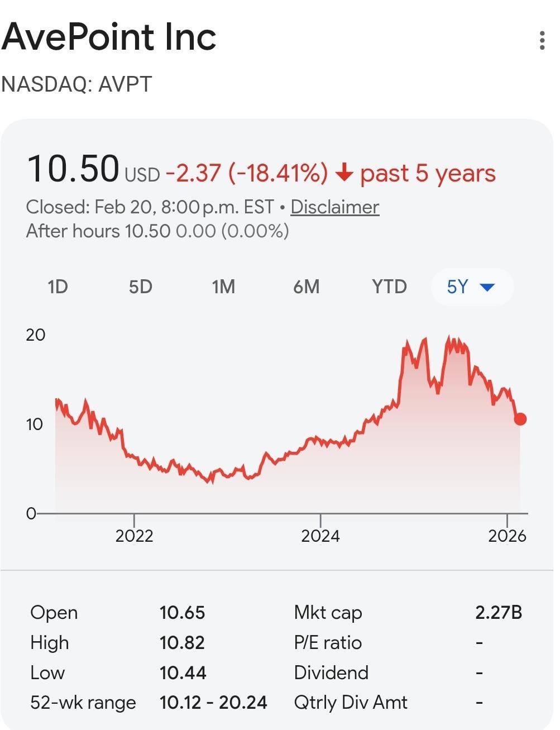The height and width of the screenshot is (730, 560).
Task: Click the 2024 marker on the chart axis
Action: click(320, 536)
